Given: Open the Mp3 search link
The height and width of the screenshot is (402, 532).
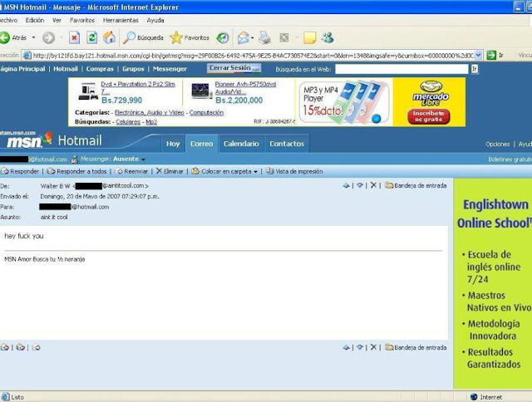Looking at the screenshot, I should pos(151,122).
